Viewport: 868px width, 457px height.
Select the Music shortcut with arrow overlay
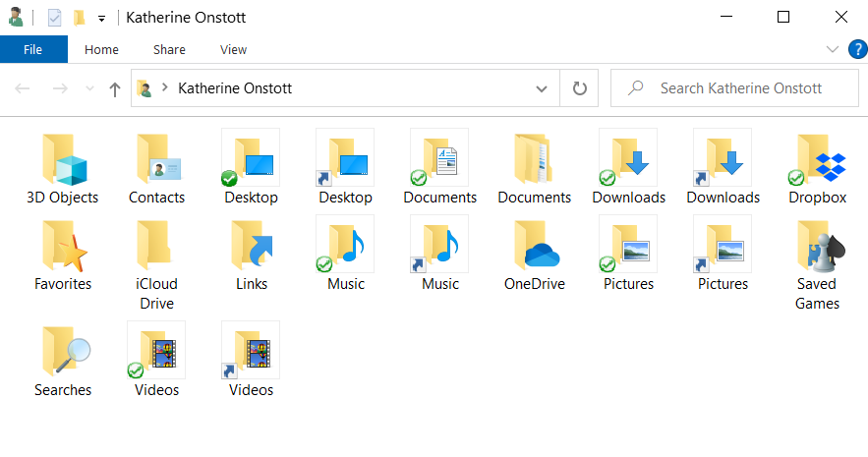pos(440,254)
